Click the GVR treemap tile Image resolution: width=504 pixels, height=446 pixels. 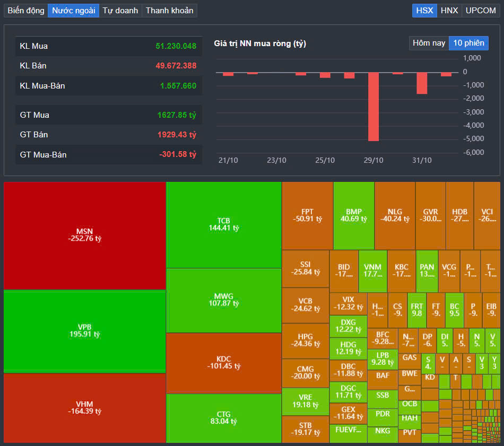point(430,216)
